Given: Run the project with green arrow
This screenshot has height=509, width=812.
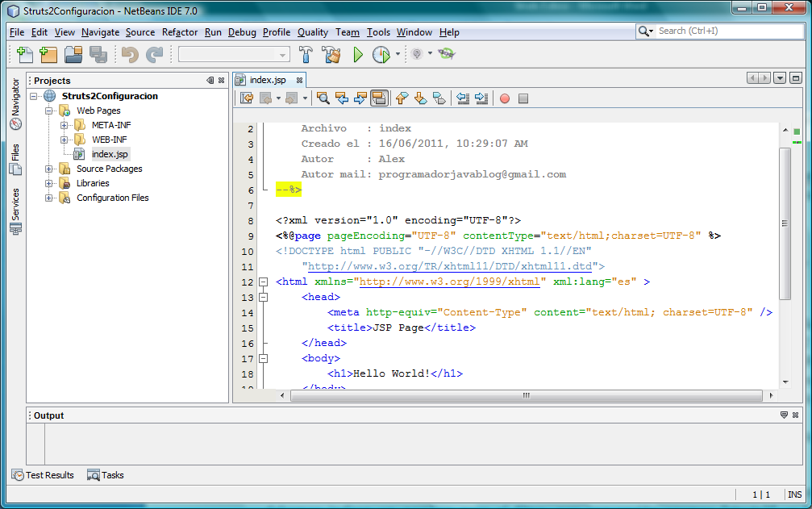Looking at the screenshot, I should coord(357,54).
